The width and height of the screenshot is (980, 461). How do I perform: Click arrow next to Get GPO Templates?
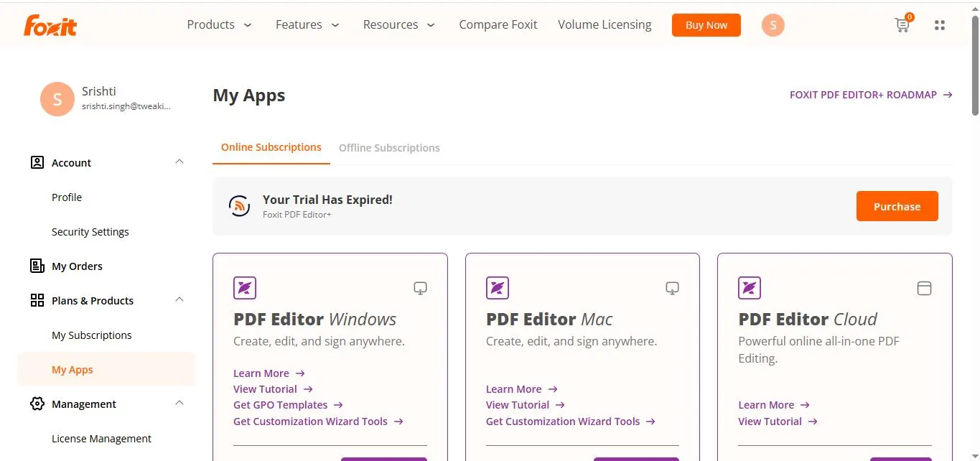click(x=339, y=405)
